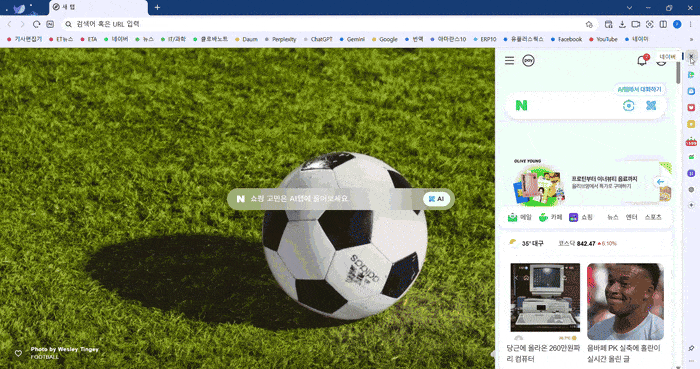Toggle the sidebar panel icon in toolbar

[663, 24]
